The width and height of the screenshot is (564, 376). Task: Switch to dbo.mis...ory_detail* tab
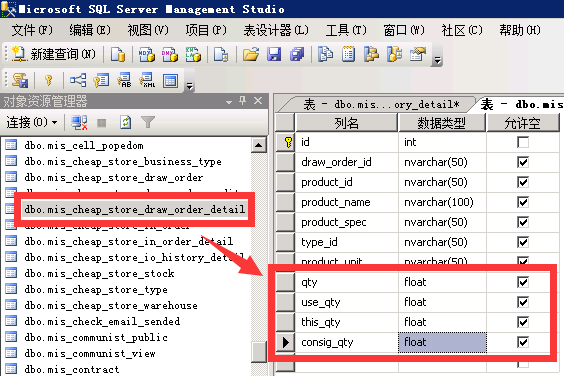[x=381, y=105]
